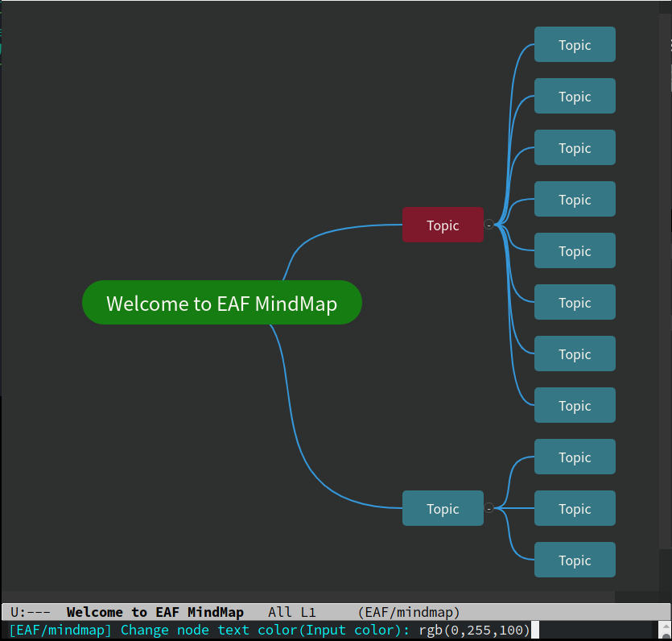This screenshot has height=641, width=672.
Task: Select the eighth, last child Topic under the red node
Action: (x=575, y=405)
